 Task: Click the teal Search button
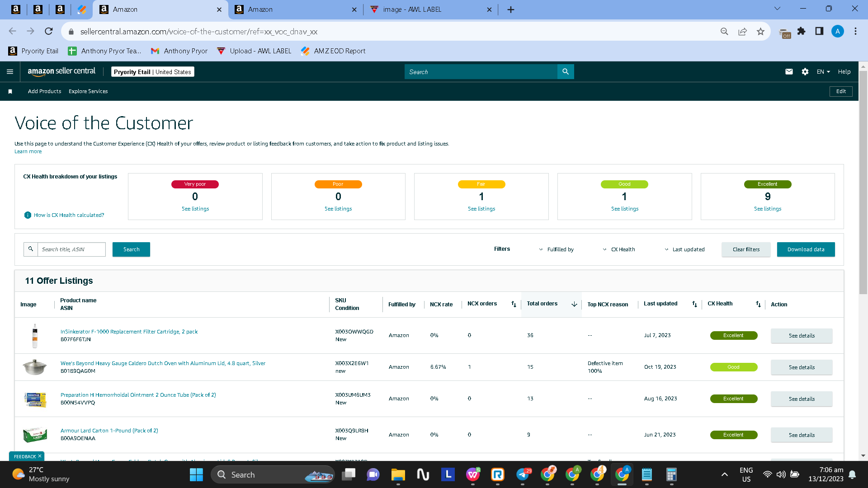tap(131, 249)
